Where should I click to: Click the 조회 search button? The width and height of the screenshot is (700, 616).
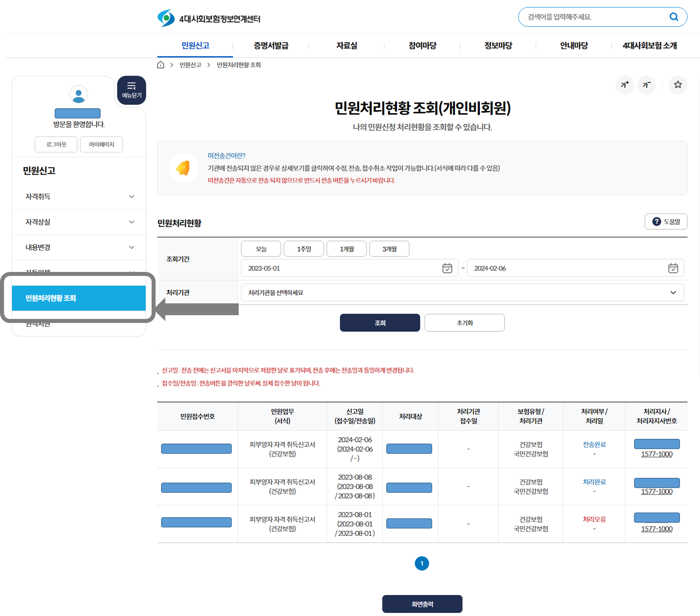click(380, 323)
